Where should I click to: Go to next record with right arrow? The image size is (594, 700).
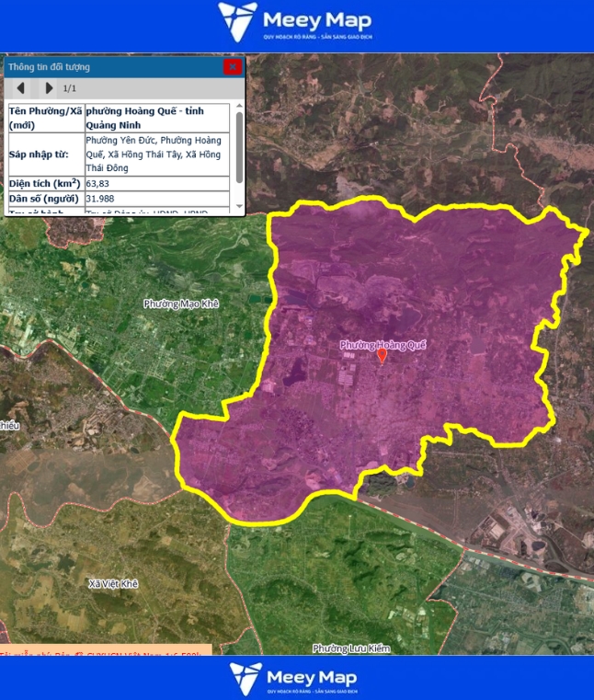point(49,88)
